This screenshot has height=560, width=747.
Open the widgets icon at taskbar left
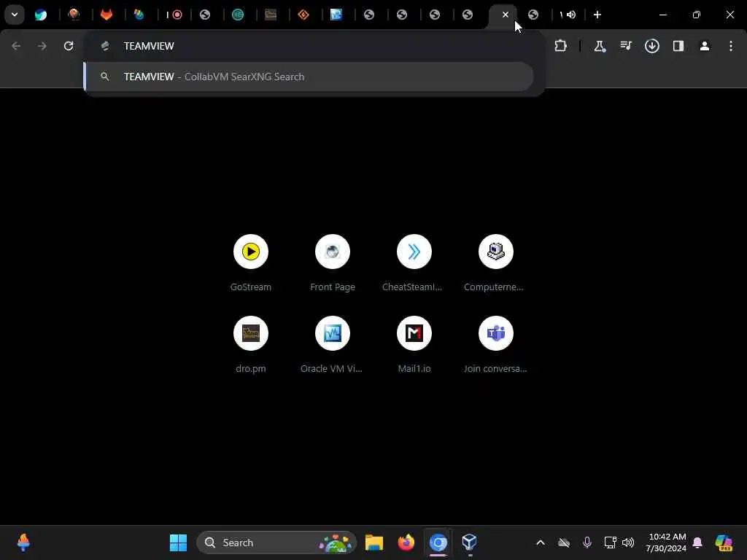pos(23,542)
